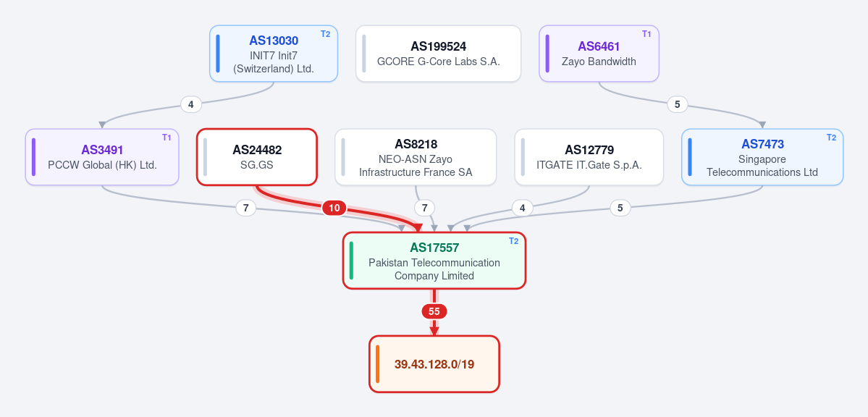Select the AS13030 INIT7 node
Image resolution: width=868 pixels, height=417 pixels.
pyautogui.click(x=274, y=54)
